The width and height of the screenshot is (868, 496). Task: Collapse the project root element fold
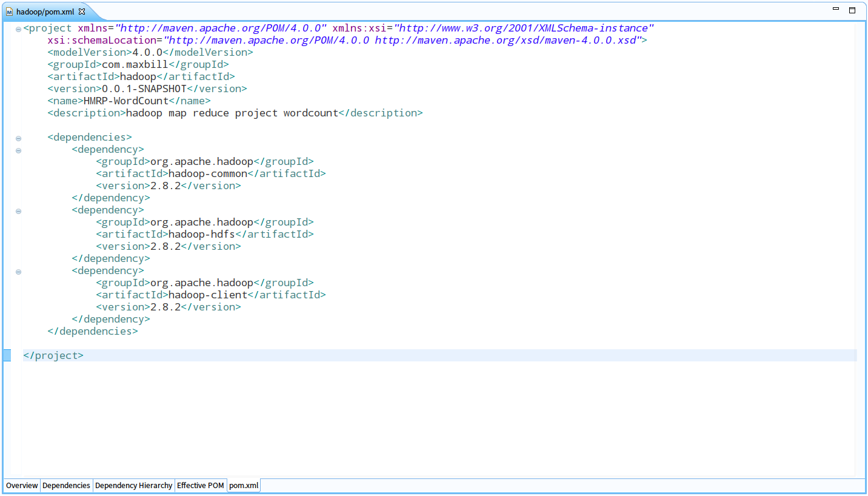(x=18, y=29)
